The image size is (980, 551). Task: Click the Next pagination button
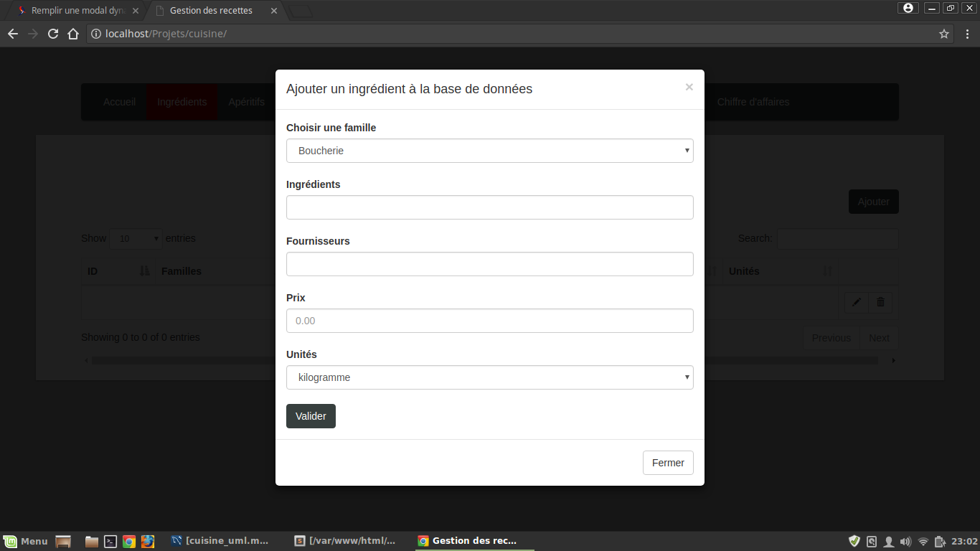point(879,338)
